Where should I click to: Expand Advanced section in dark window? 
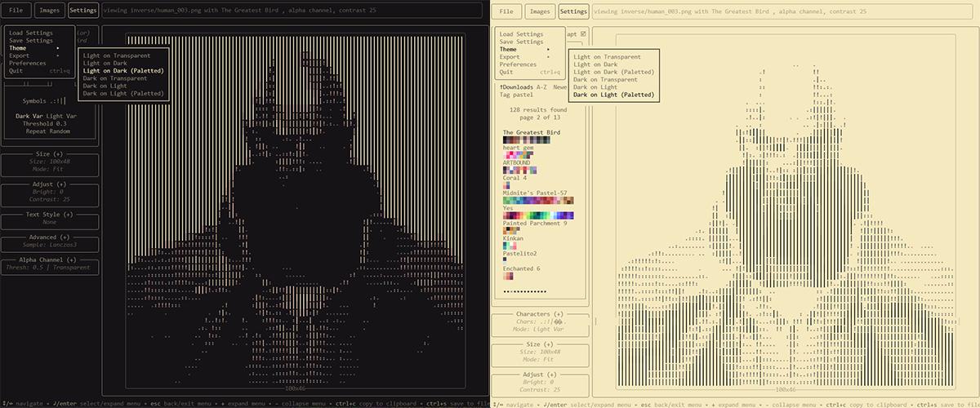click(50, 237)
